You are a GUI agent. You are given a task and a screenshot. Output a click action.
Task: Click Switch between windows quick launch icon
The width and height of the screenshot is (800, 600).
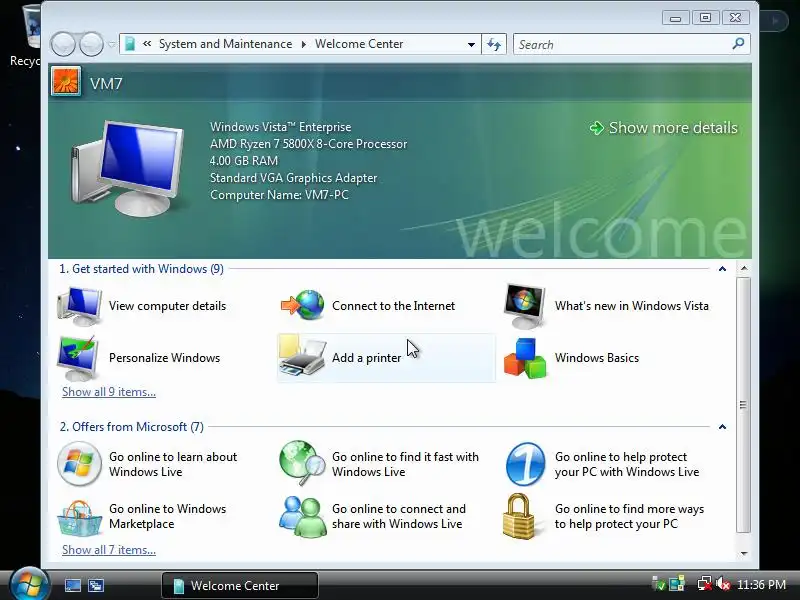(x=96, y=585)
